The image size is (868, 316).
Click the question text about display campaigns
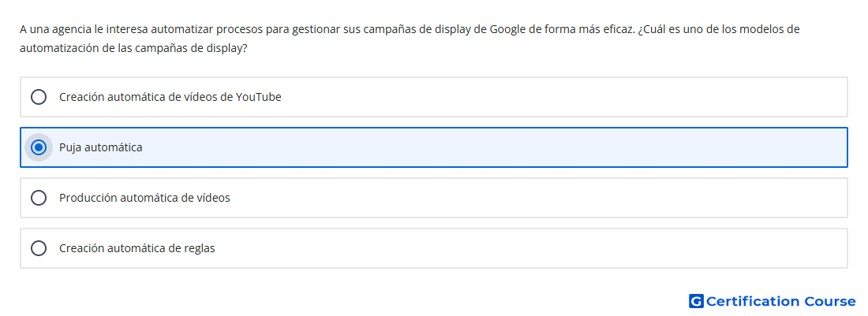pos(410,39)
